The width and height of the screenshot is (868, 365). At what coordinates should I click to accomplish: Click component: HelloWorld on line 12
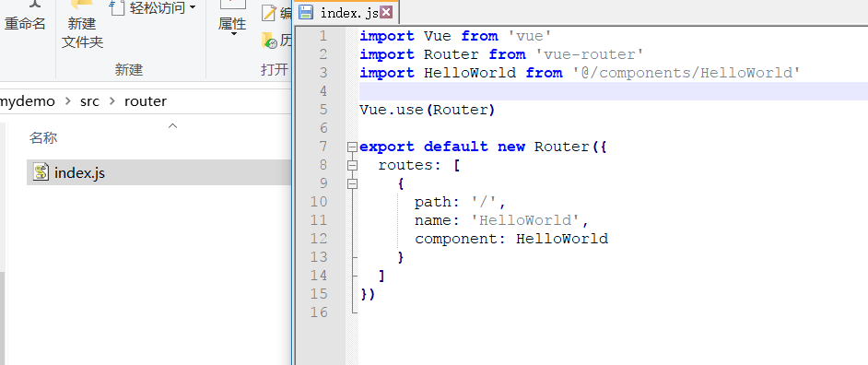click(x=511, y=239)
